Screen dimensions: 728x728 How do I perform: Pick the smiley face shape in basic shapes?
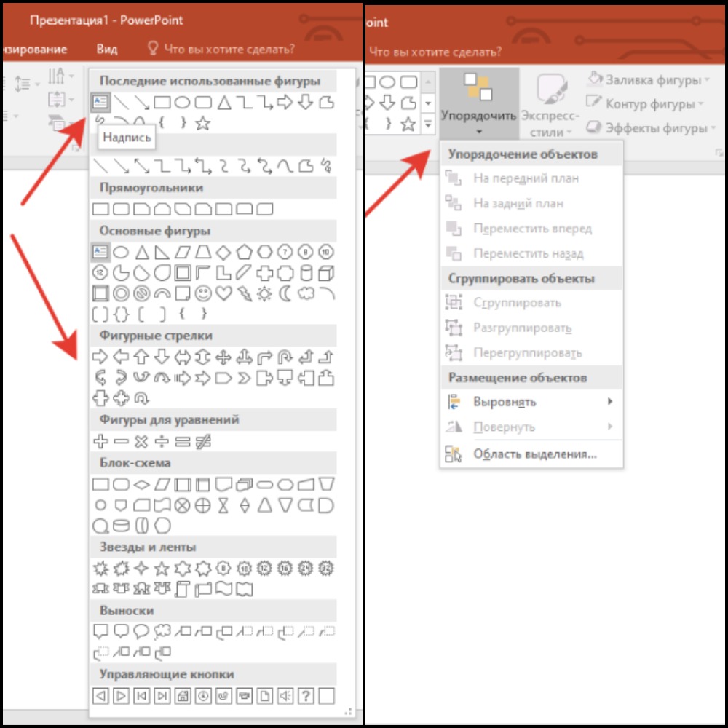(204, 293)
